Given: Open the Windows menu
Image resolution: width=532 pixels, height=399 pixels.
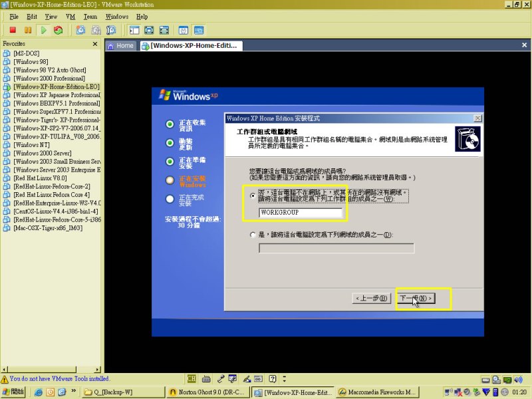Looking at the screenshot, I should coord(117,17).
